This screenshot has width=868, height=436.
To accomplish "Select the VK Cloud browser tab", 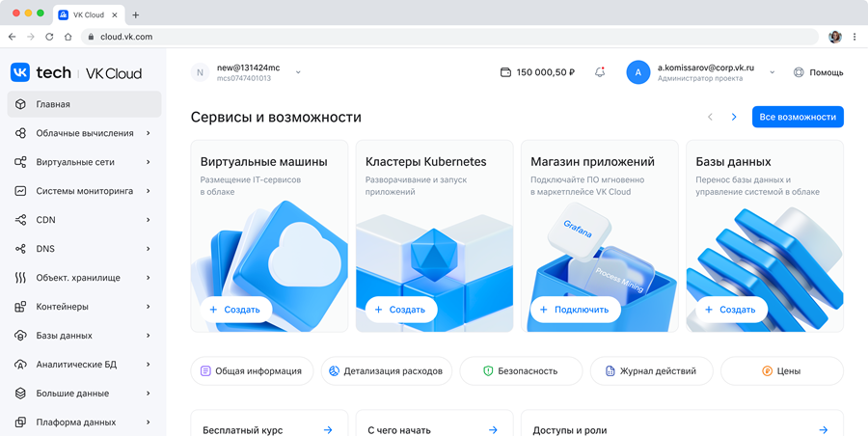I will [x=89, y=15].
